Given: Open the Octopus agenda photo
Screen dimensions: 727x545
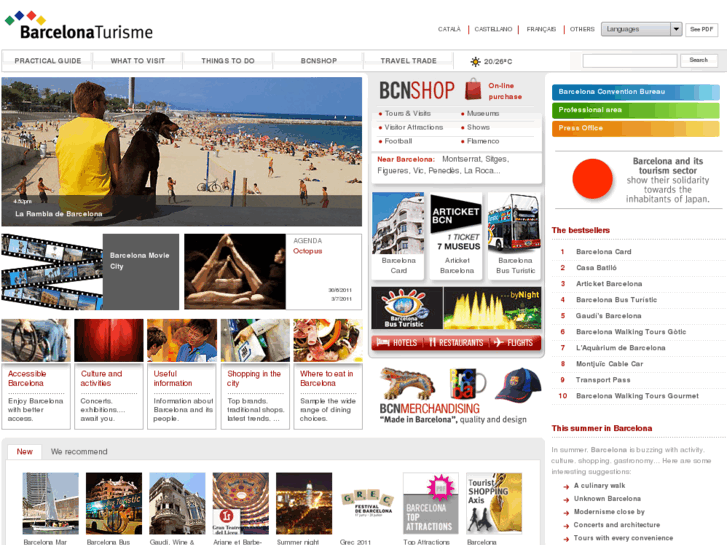Looking at the screenshot, I should tap(235, 271).
